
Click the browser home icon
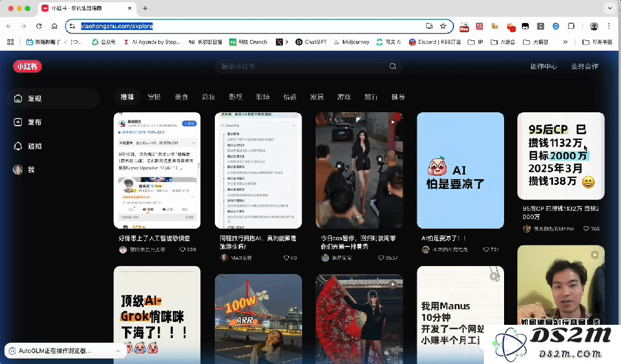pyautogui.click(x=54, y=26)
